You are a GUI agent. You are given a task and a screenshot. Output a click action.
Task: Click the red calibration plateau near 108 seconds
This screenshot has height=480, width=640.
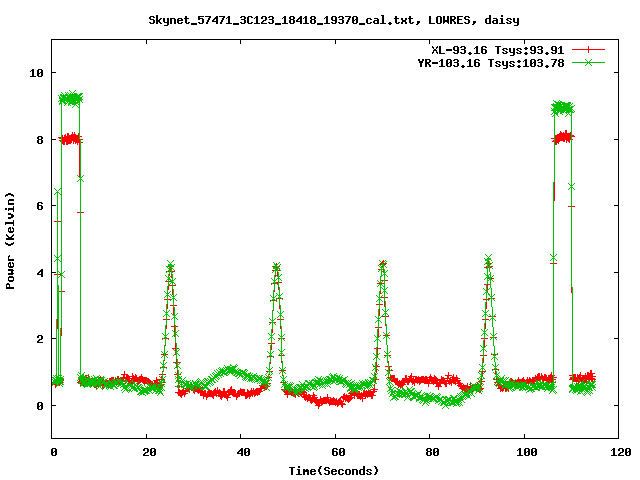tap(563, 137)
